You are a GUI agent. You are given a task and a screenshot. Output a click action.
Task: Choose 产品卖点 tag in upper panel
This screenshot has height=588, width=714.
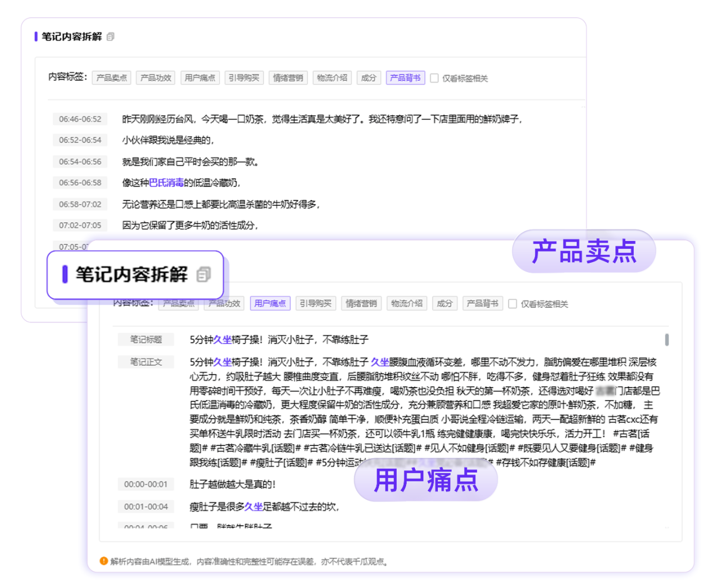tap(112, 78)
